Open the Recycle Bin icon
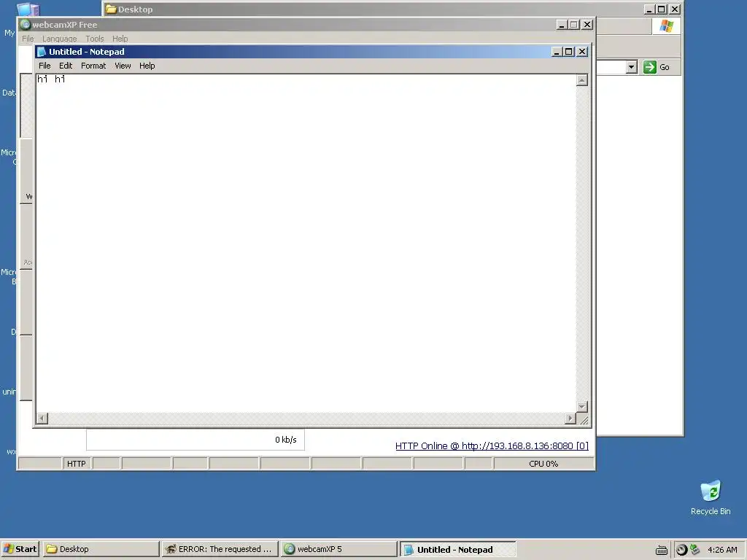Screen dimensions: 747x560 point(711,497)
